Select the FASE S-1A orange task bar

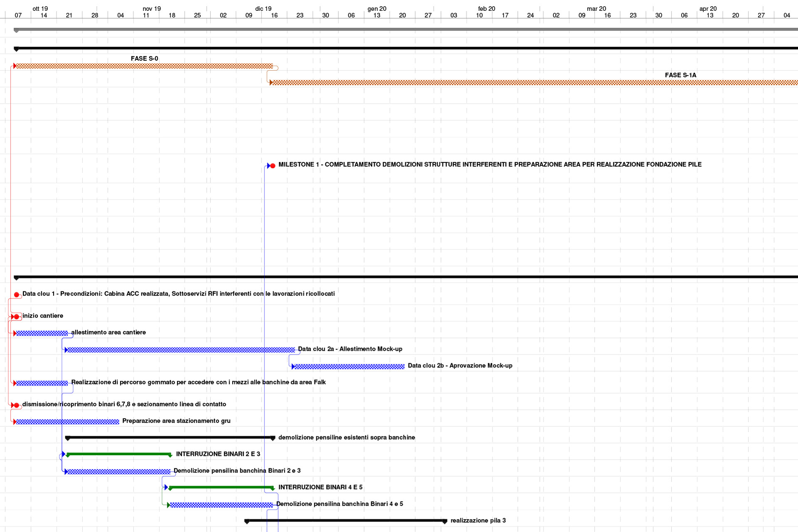click(534, 83)
